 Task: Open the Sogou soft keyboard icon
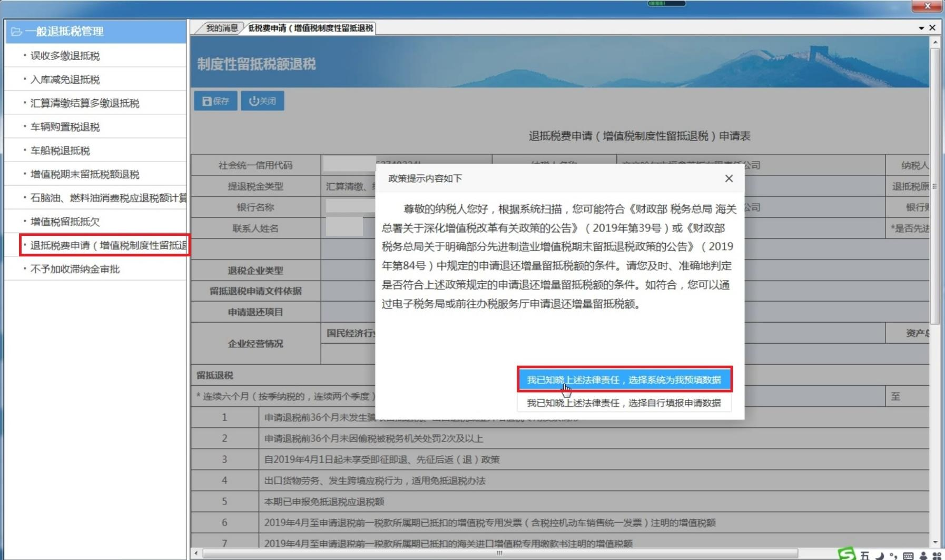[908, 556]
